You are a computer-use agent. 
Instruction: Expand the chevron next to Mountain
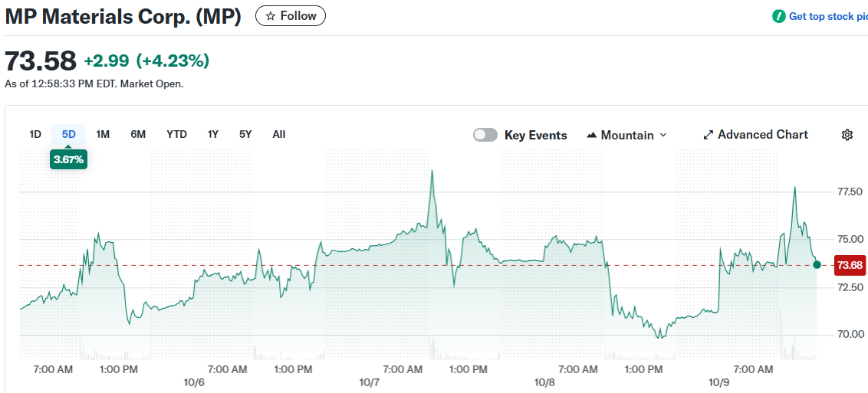(x=663, y=135)
